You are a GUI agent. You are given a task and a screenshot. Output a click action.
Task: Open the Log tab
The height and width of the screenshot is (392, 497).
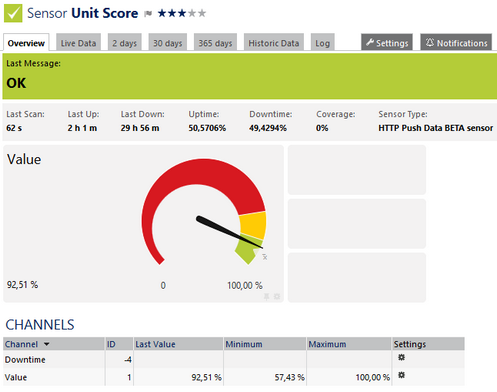click(x=322, y=43)
